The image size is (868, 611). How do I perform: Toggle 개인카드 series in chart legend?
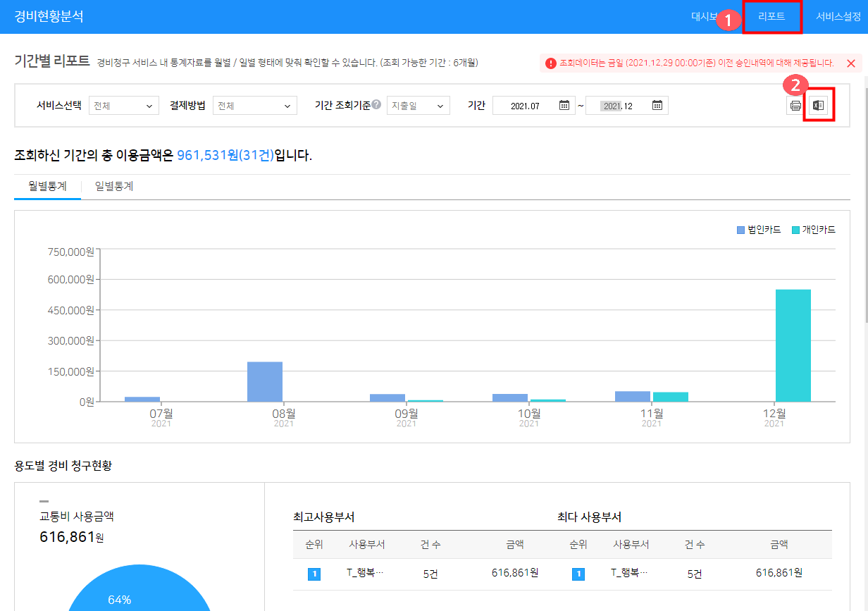coord(814,230)
